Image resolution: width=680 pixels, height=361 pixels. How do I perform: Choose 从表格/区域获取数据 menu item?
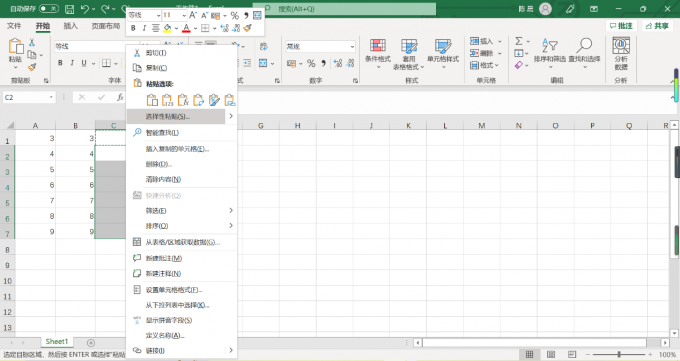(x=181, y=242)
